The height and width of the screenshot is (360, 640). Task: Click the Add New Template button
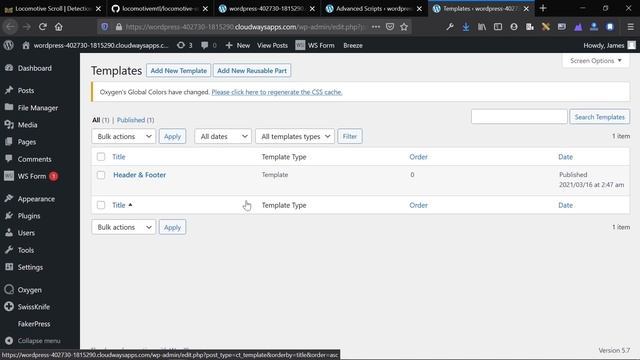(x=178, y=71)
